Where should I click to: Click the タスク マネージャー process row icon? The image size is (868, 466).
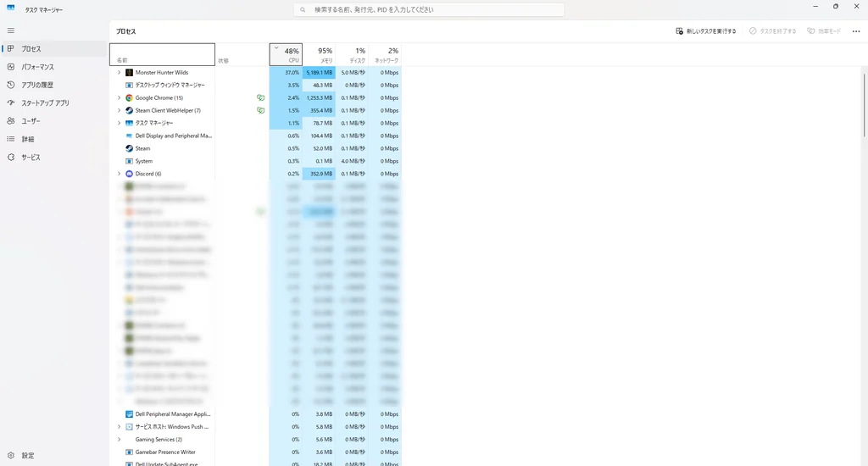[129, 123]
